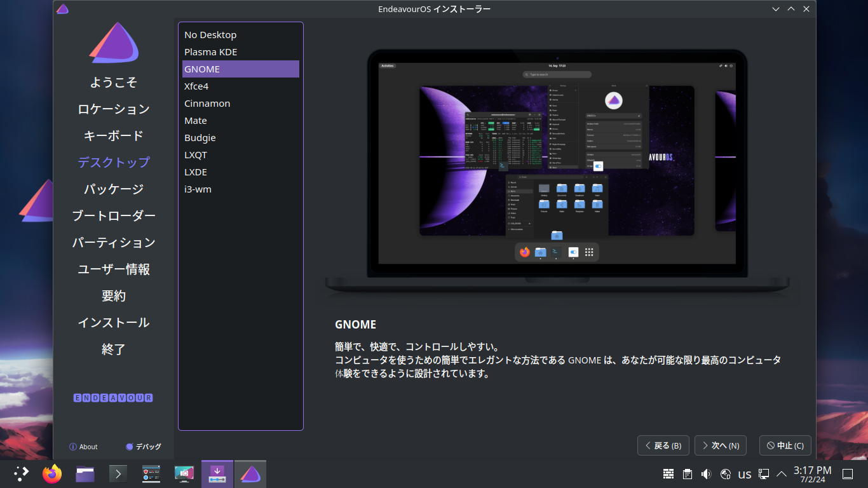Viewport: 868px width, 488px height.
Task: Switch to the installer download taskbar task
Action: tap(217, 474)
